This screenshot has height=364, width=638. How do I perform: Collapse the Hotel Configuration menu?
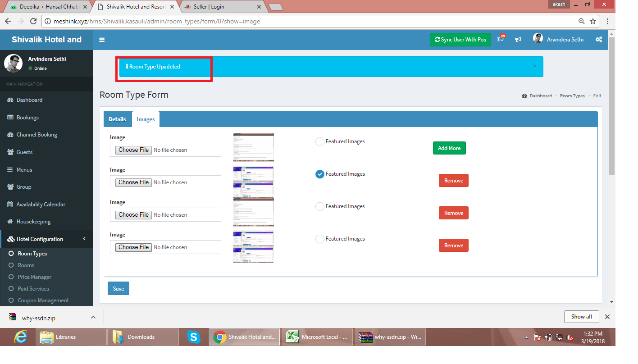tap(47, 239)
